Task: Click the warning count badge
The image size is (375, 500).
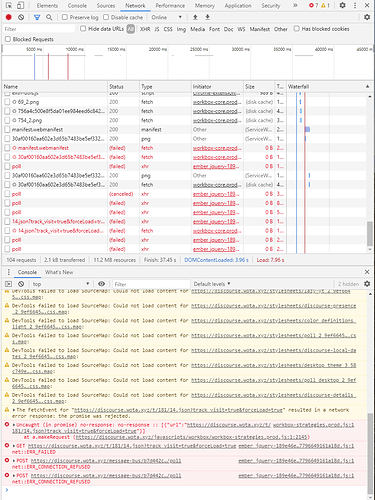Action: click(325, 5)
